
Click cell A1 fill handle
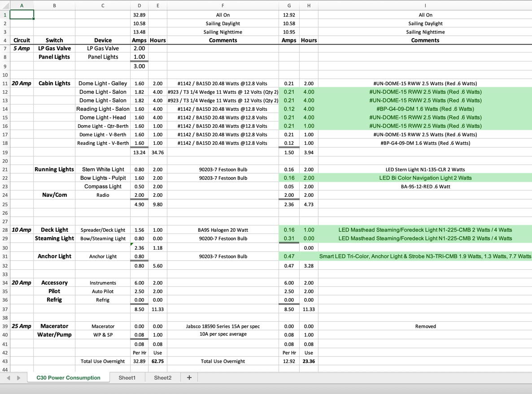[34, 19]
